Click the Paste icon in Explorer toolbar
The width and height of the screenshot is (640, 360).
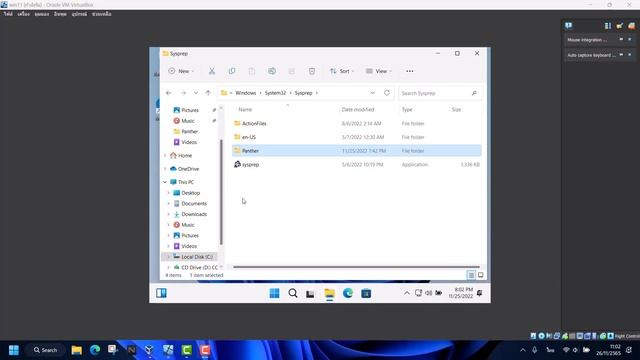[251, 71]
